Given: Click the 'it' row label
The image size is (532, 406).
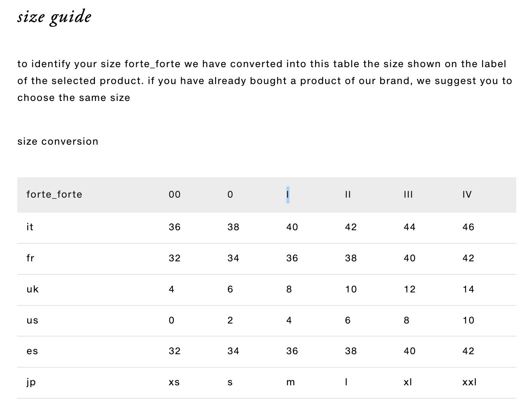Looking at the screenshot, I should (30, 227).
